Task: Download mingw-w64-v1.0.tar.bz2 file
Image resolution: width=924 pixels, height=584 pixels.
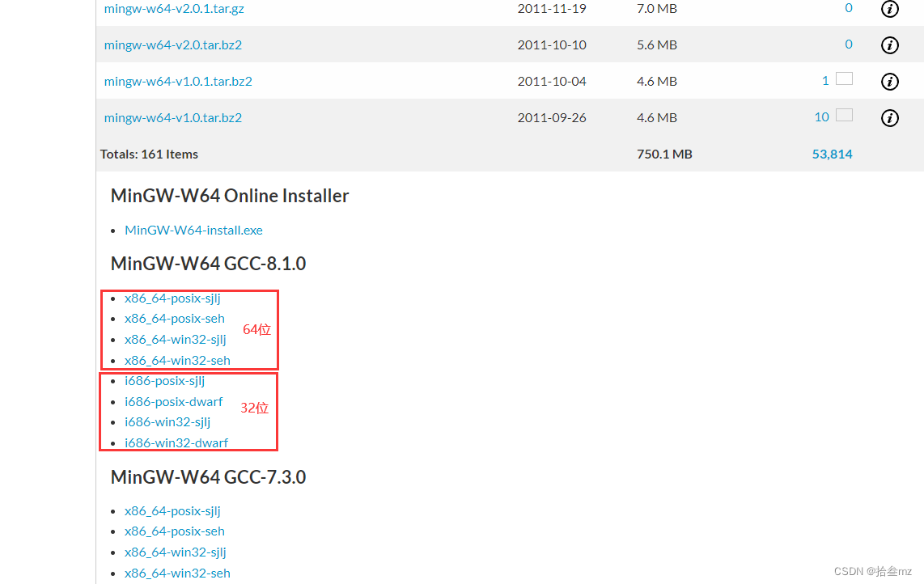Action: [x=172, y=118]
